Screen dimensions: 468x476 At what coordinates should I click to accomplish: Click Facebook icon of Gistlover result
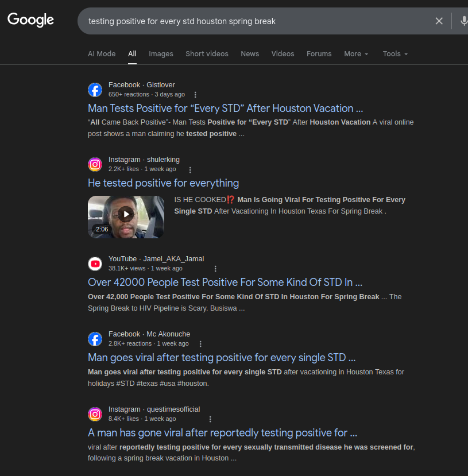point(95,90)
